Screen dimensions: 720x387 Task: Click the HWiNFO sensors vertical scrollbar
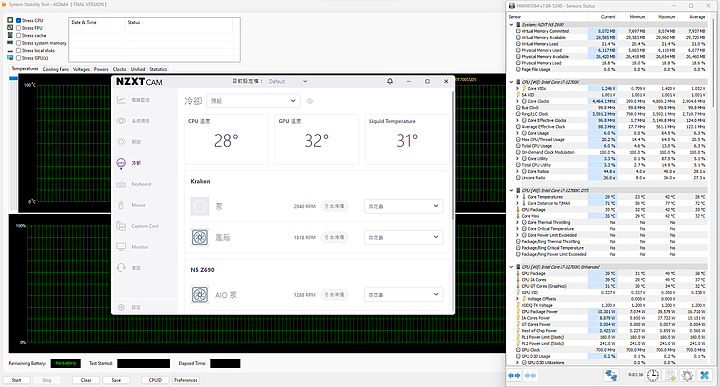(x=713, y=64)
